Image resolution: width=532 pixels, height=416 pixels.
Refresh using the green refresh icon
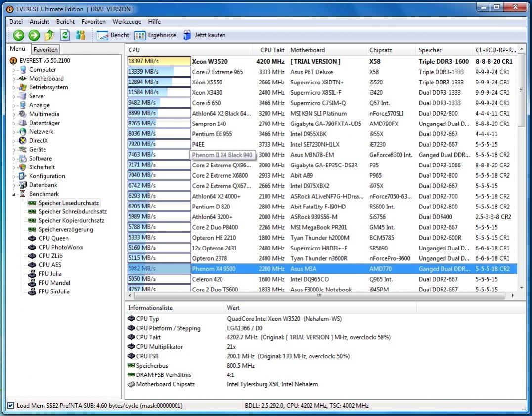pos(65,35)
